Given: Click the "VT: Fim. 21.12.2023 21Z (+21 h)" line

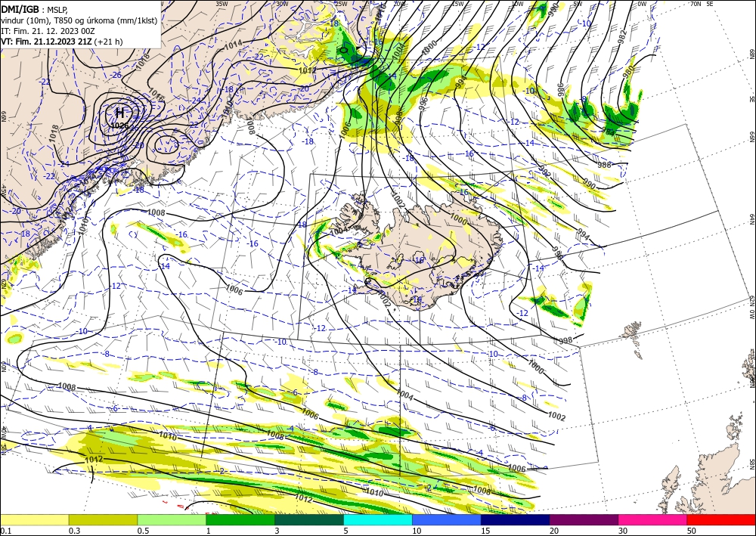Looking at the screenshot, I should tap(62, 42).
